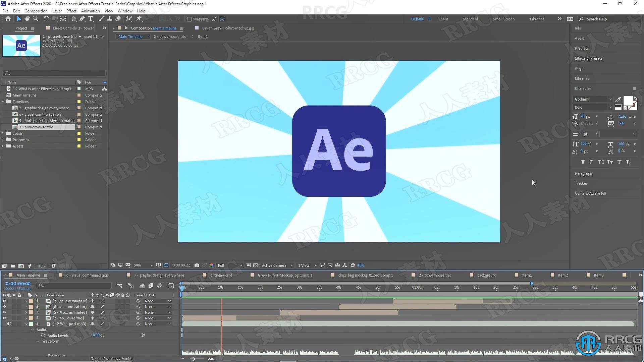The image size is (644, 362).
Task: Take a snapshot with the camera icon
Action: point(197,265)
